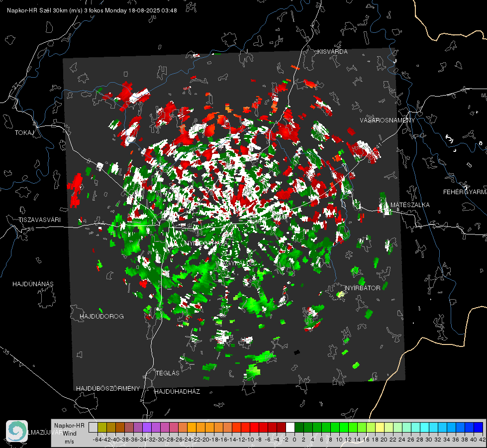Pick the gray swatch at legend's left end
This screenshot has height=448, width=487.
pyautogui.click(x=93, y=427)
